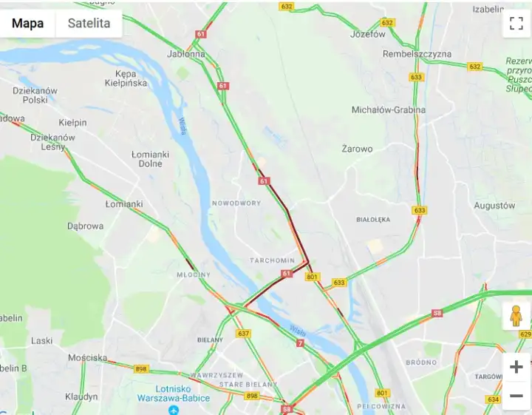This screenshot has width=532, height=415.
Task: Click the route 7 shield by Wisła
Action: [x=300, y=343]
